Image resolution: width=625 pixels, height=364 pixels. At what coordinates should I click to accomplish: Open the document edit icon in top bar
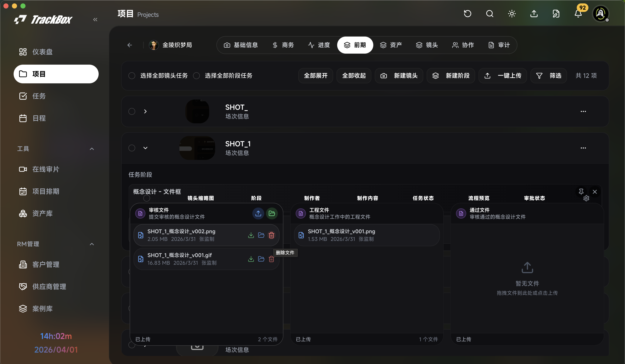point(556,14)
